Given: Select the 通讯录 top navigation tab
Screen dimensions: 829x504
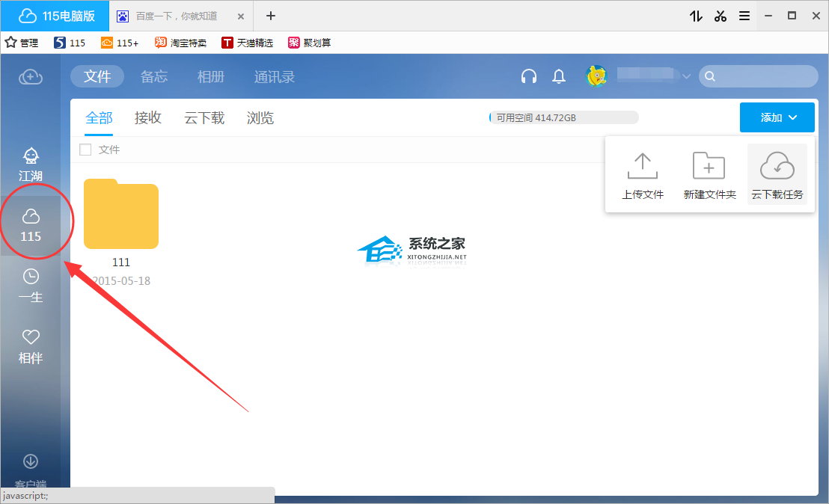Looking at the screenshot, I should [x=275, y=76].
